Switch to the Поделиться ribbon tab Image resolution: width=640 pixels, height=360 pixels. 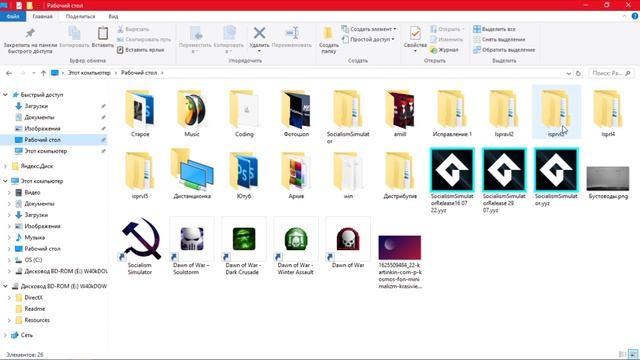point(80,16)
